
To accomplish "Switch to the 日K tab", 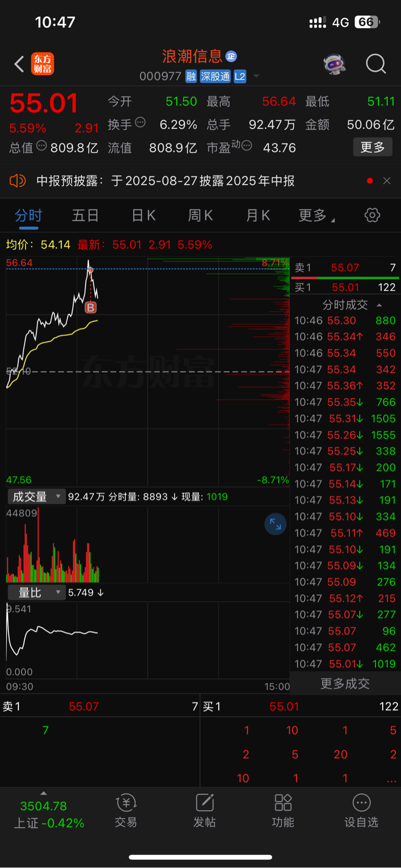I will pyautogui.click(x=144, y=215).
